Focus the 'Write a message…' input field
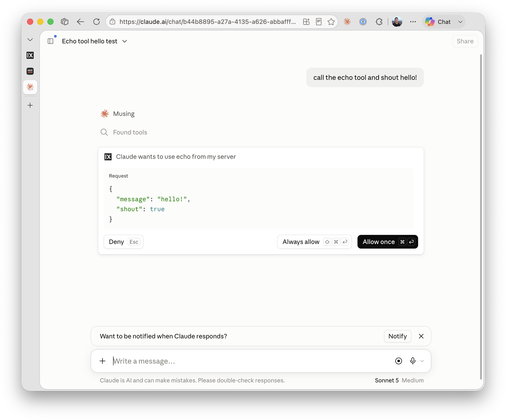506x420 pixels. click(251, 361)
